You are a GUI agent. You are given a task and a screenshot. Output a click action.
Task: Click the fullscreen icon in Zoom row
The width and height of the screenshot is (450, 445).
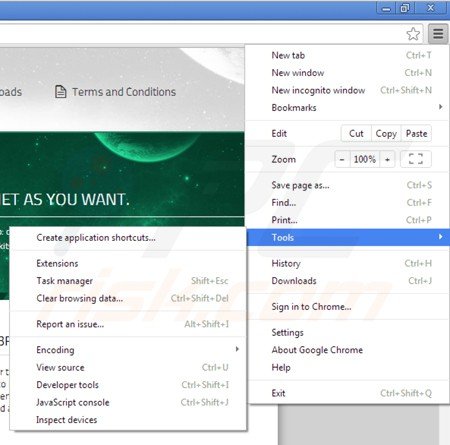pos(416,159)
